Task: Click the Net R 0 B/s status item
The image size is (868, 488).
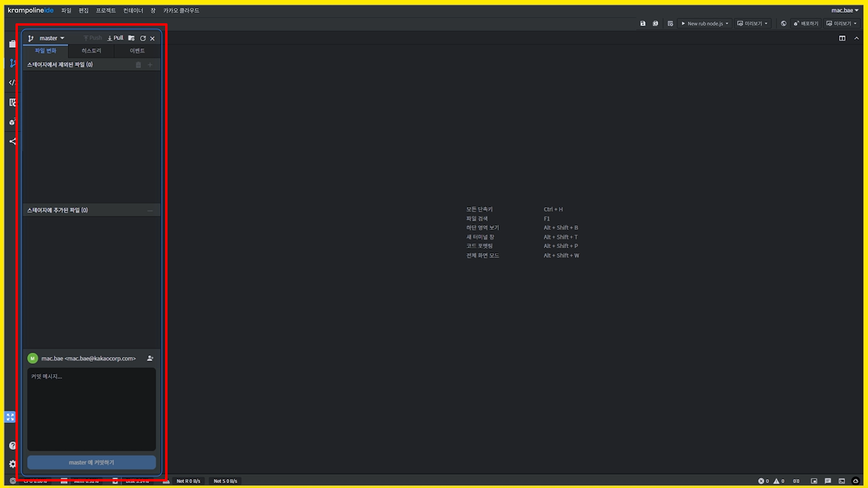Action: [188, 481]
